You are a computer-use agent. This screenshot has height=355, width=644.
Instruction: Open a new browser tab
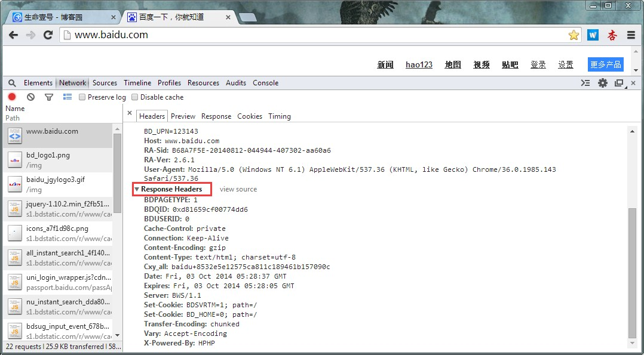pos(248,18)
